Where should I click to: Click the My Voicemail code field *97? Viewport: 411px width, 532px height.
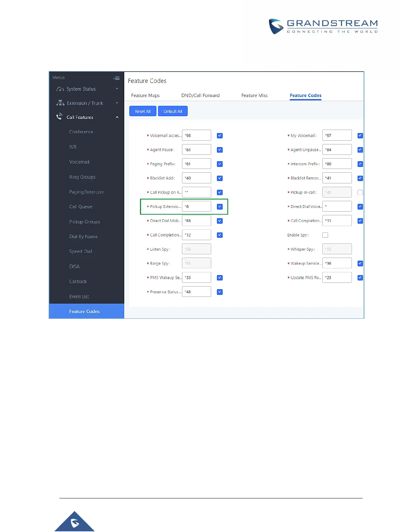coord(337,135)
